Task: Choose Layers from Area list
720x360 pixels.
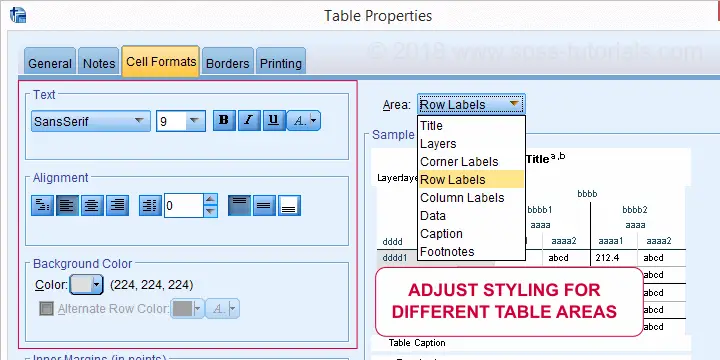Action: (x=472, y=144)
